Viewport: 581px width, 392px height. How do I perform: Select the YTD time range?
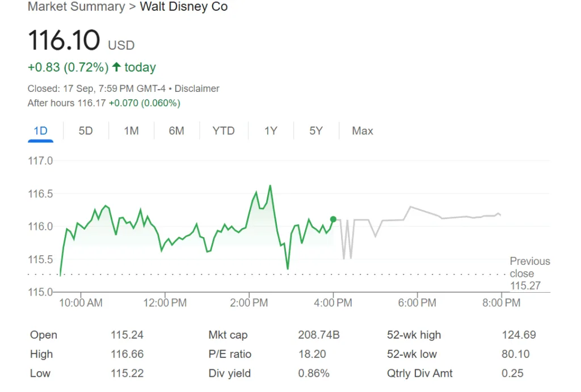(224, 130)
